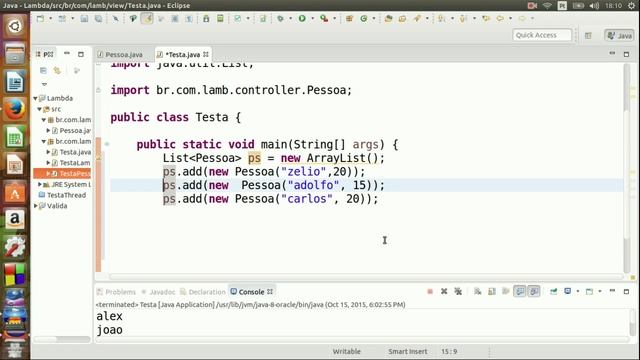Select the Console tab
Screen dimensions: 640x360
(x=251, y=292)
